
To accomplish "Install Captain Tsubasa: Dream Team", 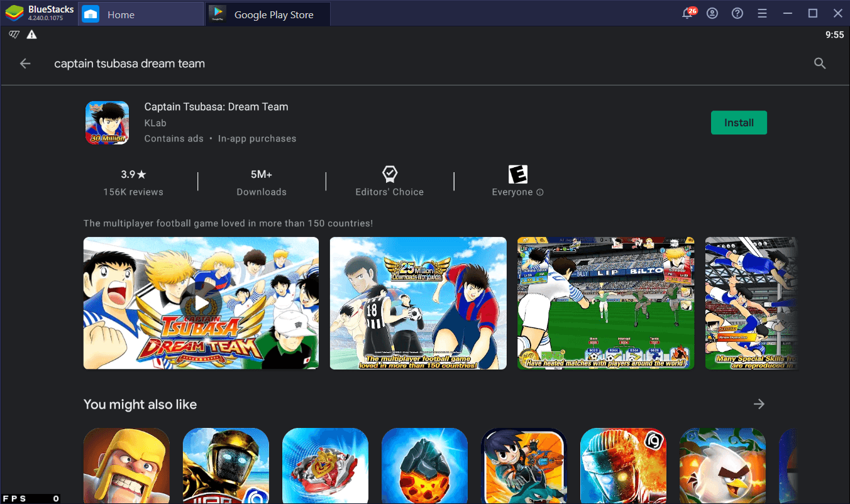I will (x=739, y=123).
